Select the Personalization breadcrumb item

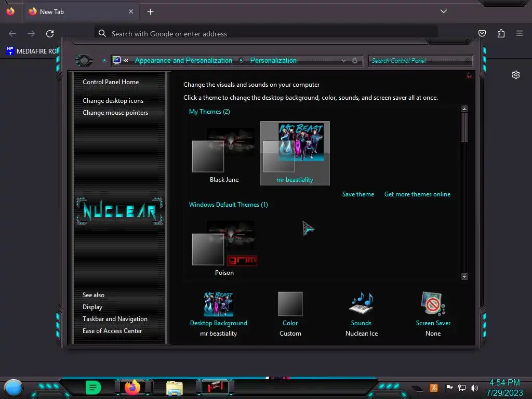273,60
